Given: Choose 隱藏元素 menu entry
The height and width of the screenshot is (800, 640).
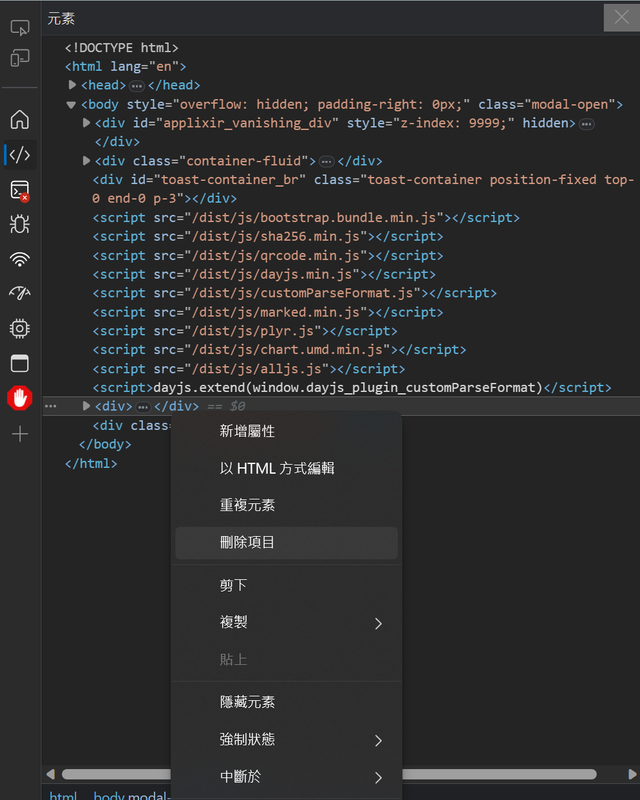Looking at the screenshot, I should pyautogui.click(x=286, y=702).
